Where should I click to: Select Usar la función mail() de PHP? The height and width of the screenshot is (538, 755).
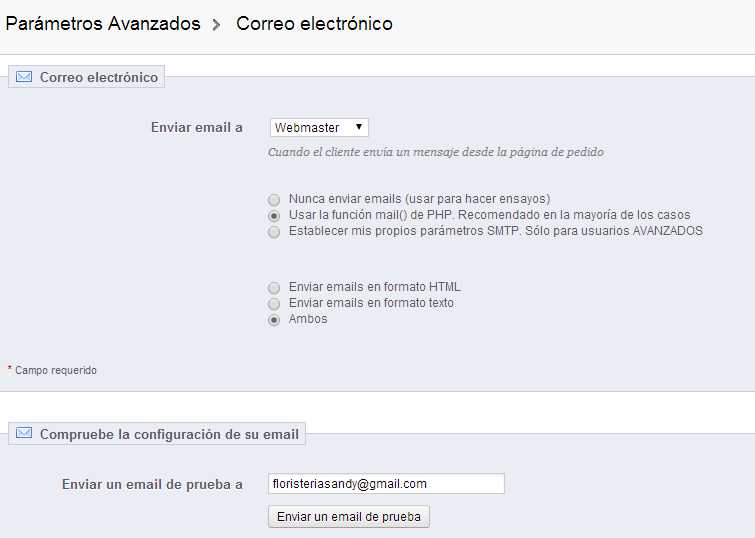tap(274, 215)
